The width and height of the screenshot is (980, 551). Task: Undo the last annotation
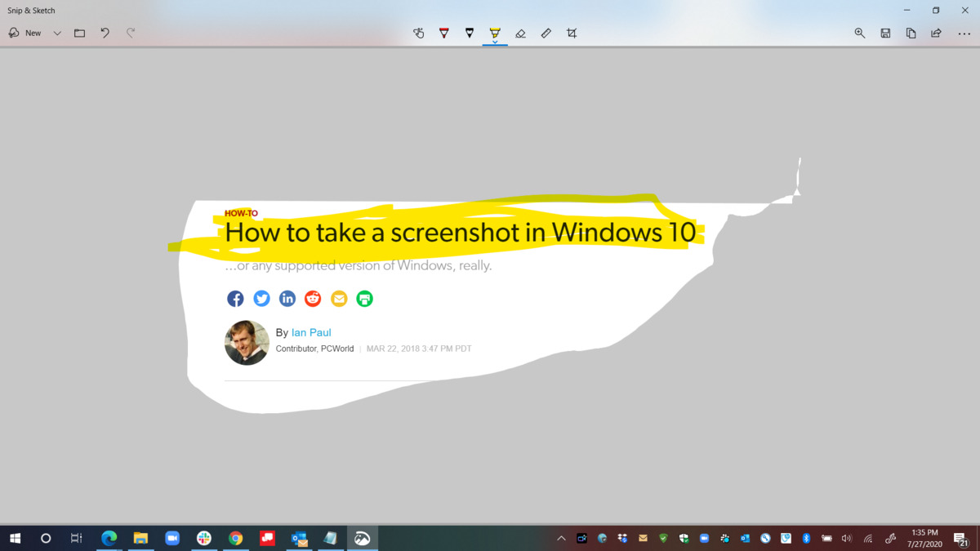coord(105,33)
